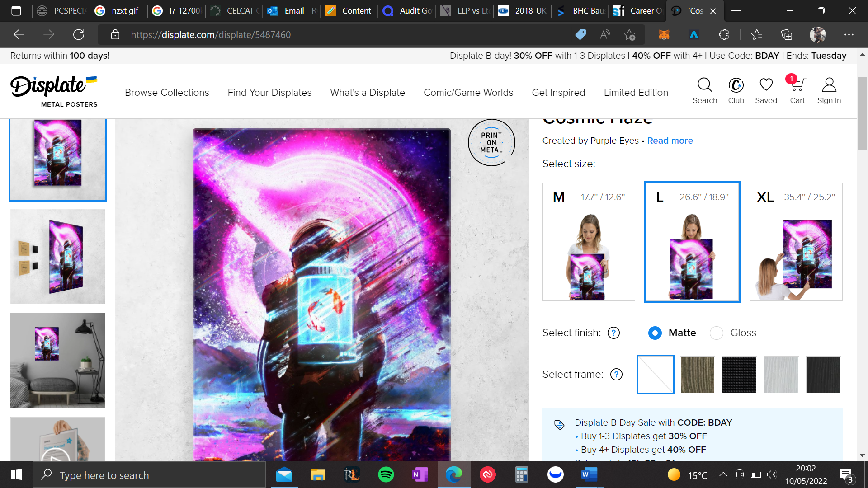Open the Comic/Game Worlds menu

(468, 92)
